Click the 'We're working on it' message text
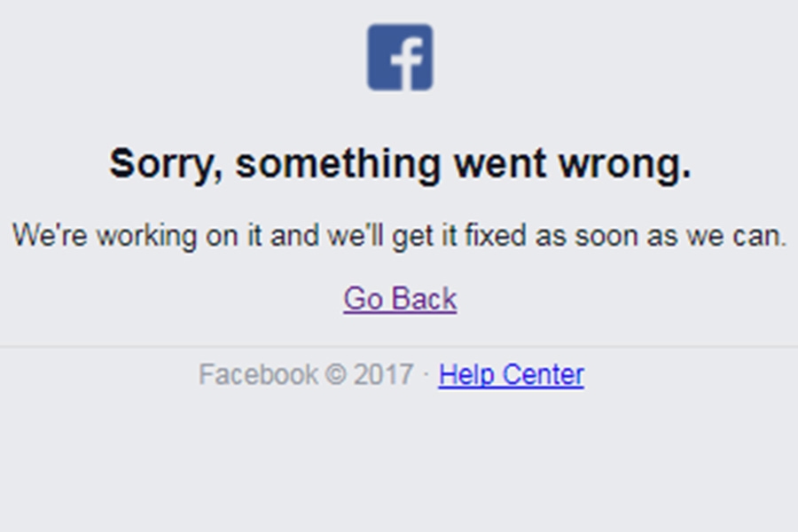Image resolution: width=798 pixels, height=532 pixels. [400, 236]
